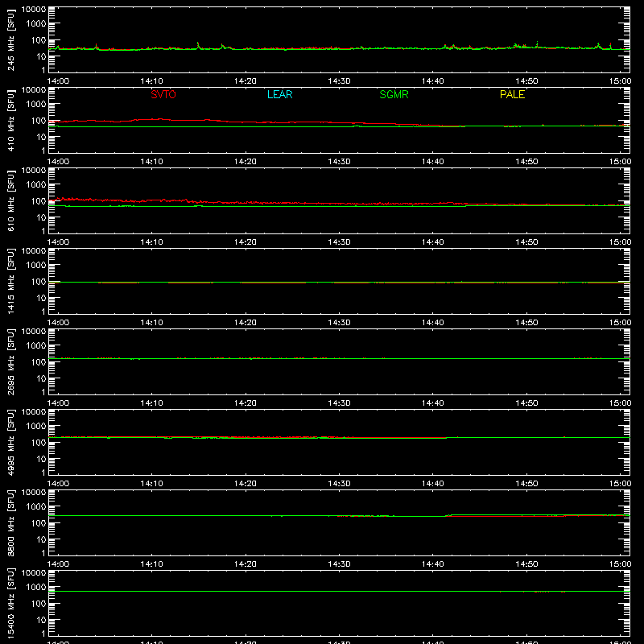Click the red SVTO legend label
644x644 pixels.
click(x=163, y=94)
